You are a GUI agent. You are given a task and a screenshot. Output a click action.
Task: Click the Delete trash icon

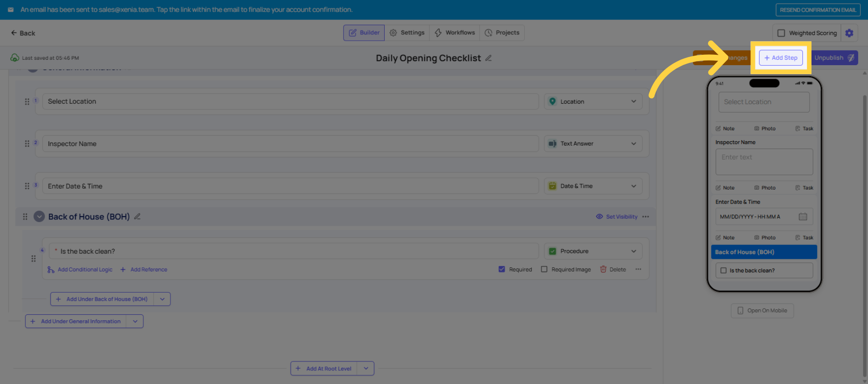click(x=603, y=269)
